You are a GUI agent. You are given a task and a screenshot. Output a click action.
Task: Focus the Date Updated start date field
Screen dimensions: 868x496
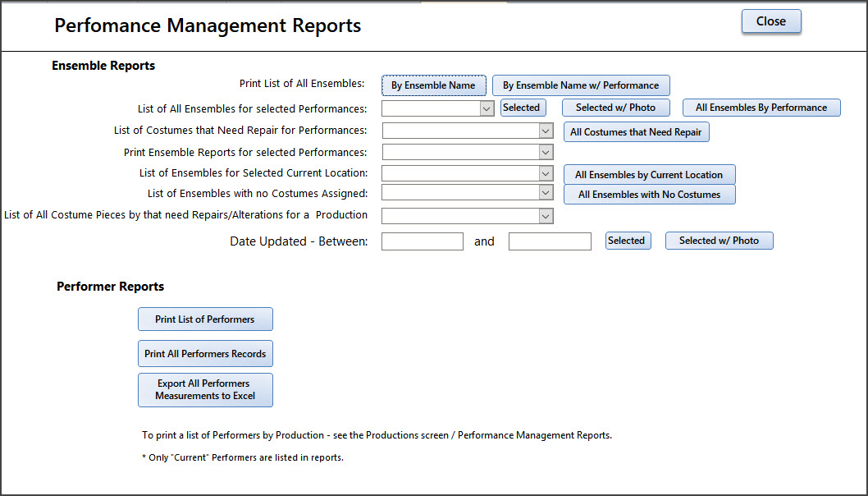coord(423,241)
